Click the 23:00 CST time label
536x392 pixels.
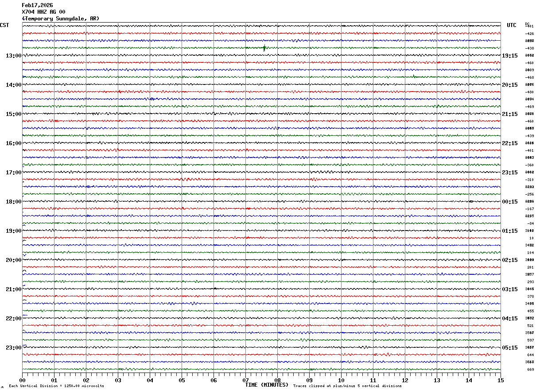13,348
